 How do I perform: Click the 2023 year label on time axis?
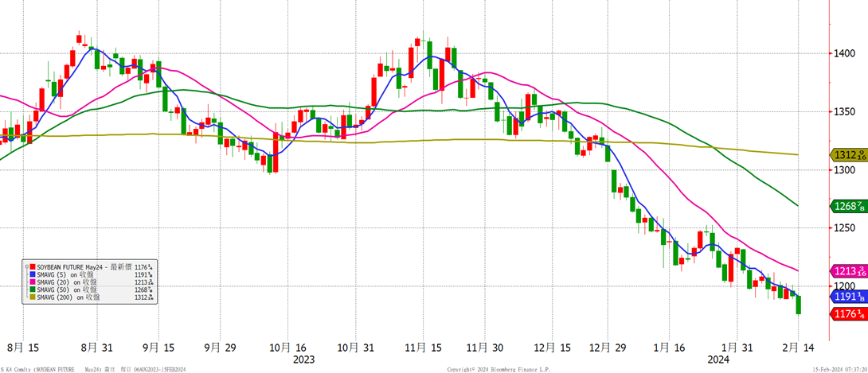pos(304,359)
